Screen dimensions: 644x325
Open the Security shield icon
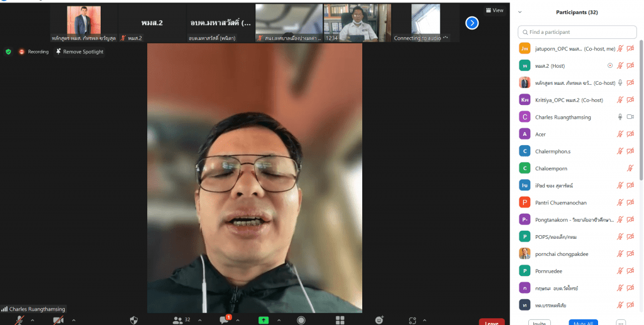pos(133,320)
